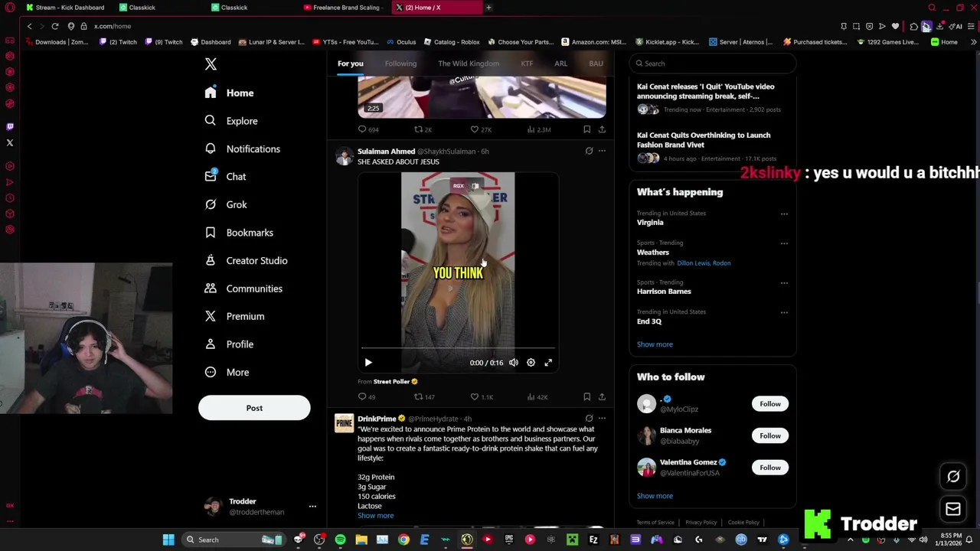980x551 pixels.
Task: Bookmark the Sulaiman Ahmed post
Action: [586, 397]
